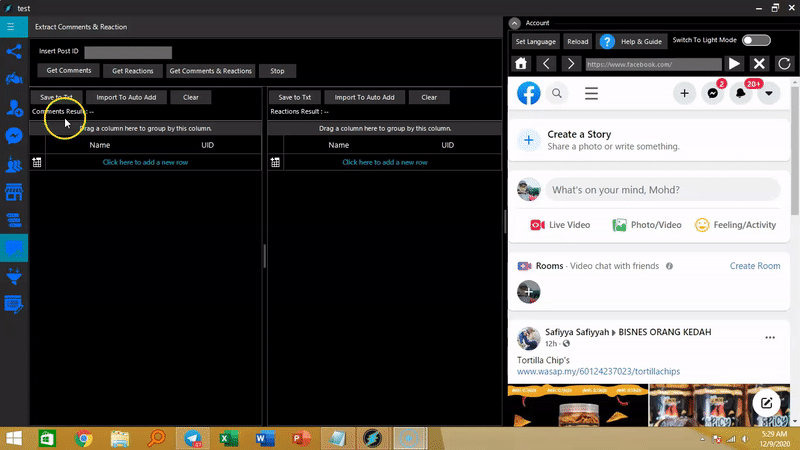Go back using the browser back arrow
Image resolution: width=800 pixels, height=450 pixels.
pos(546,64)
